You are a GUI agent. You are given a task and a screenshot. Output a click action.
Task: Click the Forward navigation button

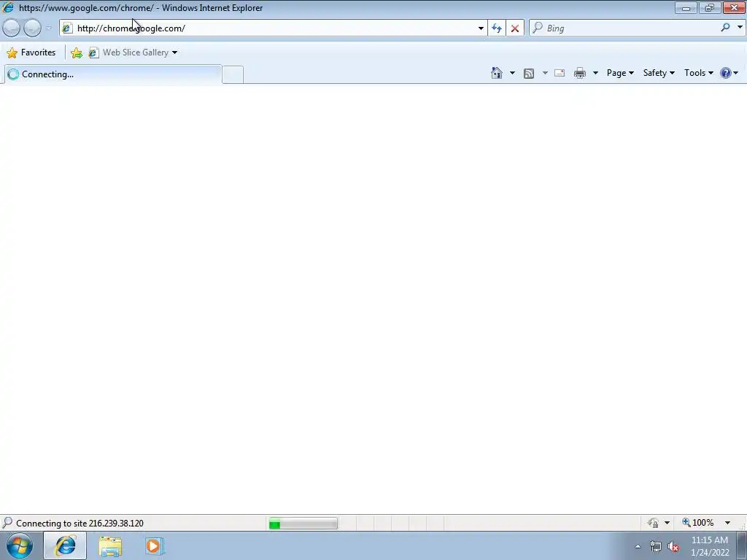tap(32, 28)
